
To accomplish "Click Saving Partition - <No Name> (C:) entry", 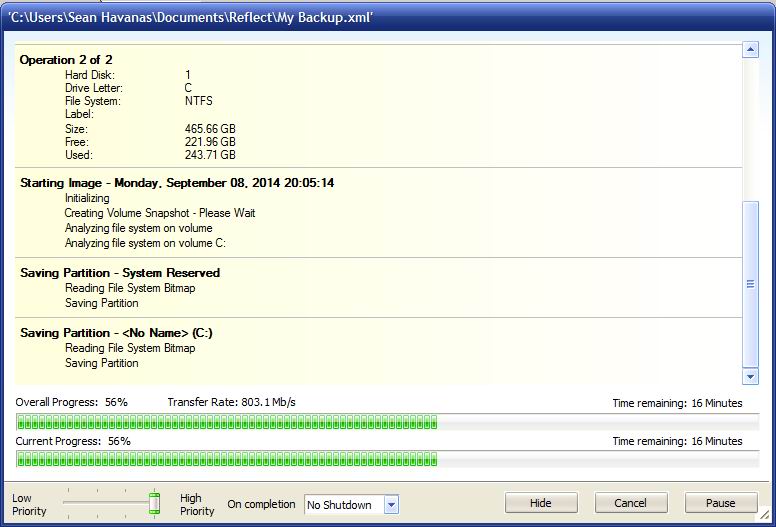I will pyautogui.click(x=116, y=333).
